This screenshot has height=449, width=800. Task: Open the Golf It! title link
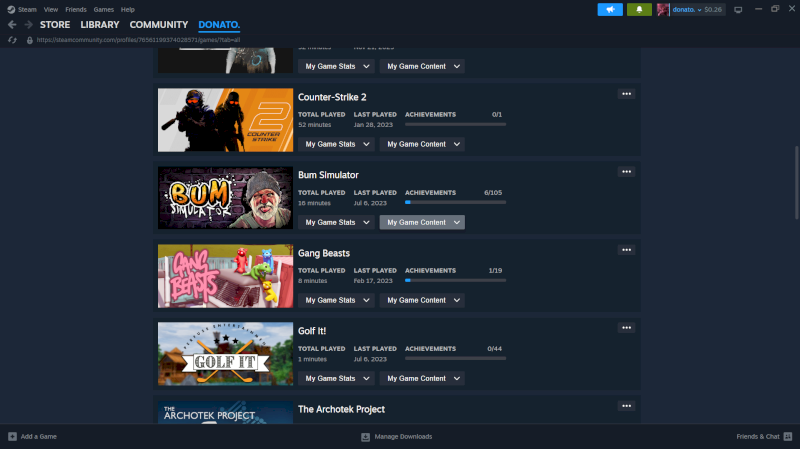point(312,331)
